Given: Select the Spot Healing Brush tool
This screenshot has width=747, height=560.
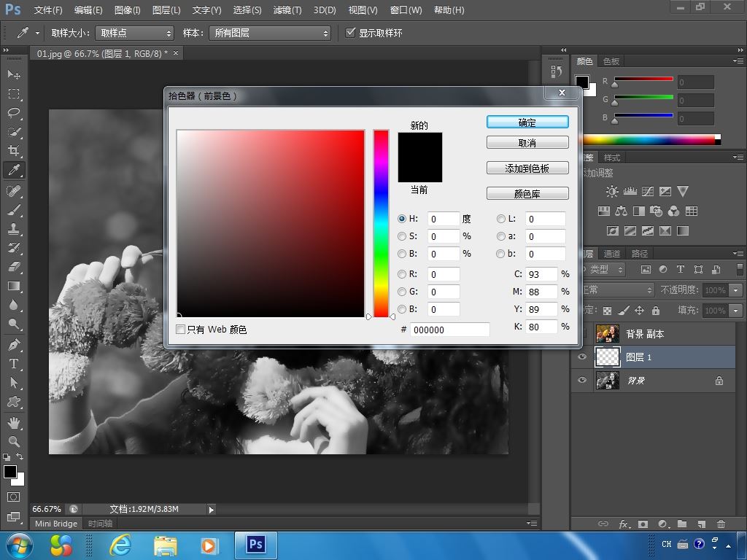Looking at the screenshot, I should tap(14, 191).
